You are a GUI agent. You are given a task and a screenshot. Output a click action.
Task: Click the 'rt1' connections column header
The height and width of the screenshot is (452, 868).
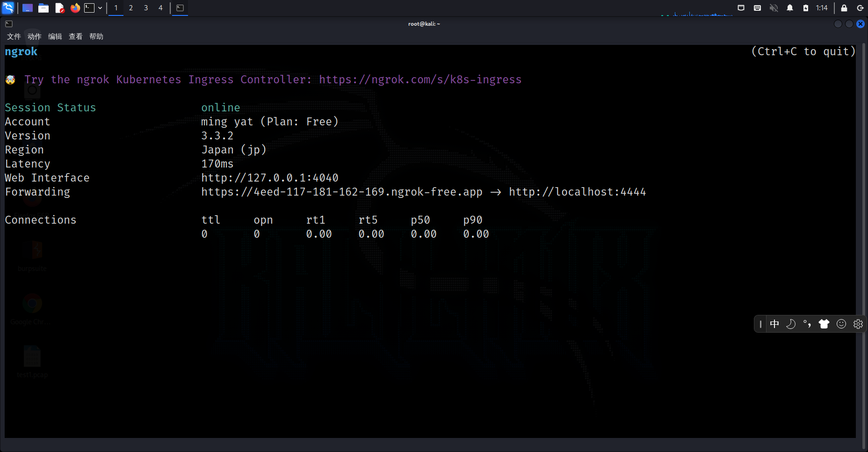click(316, 220)
